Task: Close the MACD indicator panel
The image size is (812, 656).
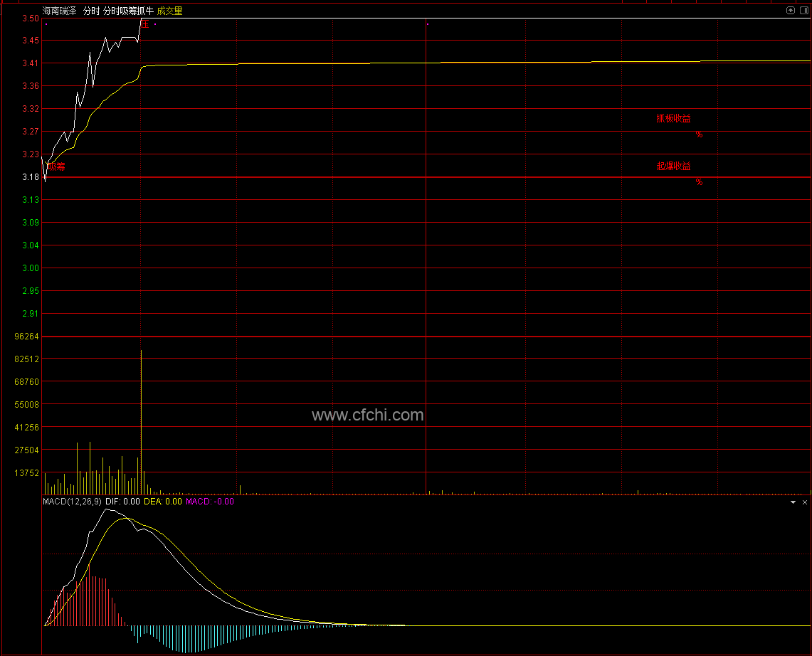Action: (x=805, y=502)
